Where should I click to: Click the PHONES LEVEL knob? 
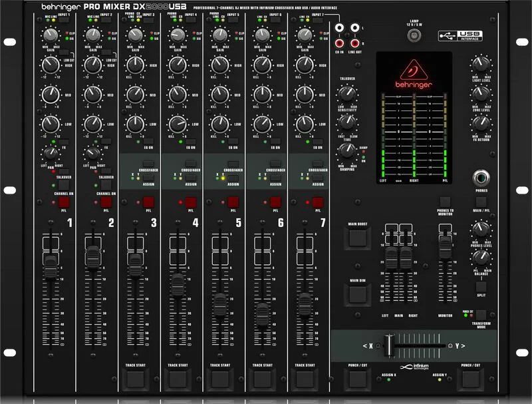pos(480,231)
